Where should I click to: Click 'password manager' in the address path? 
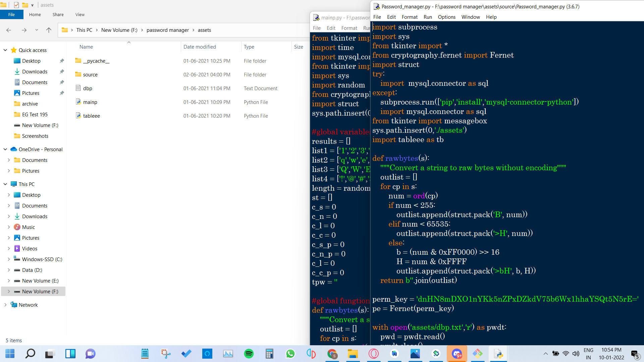coord(167,30)
